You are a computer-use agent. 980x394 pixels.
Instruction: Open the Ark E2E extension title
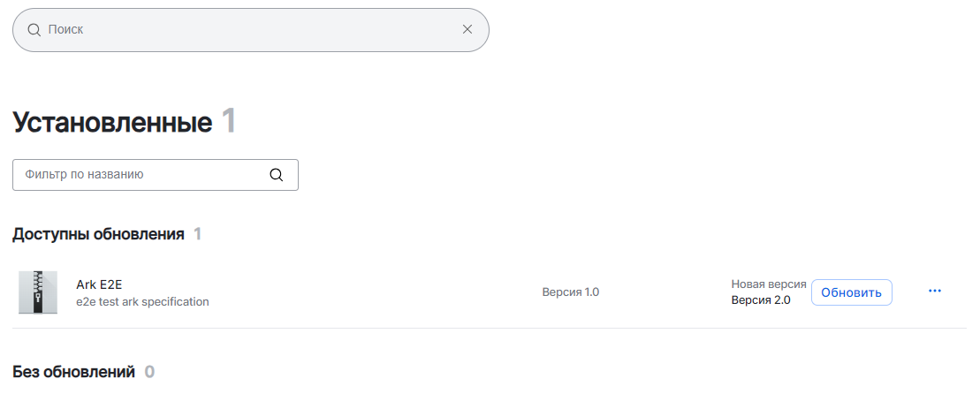98,284
